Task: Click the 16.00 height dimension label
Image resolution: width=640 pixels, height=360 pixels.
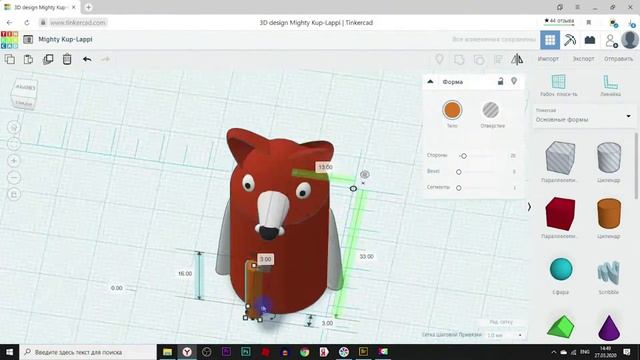Action: point(185,273)
